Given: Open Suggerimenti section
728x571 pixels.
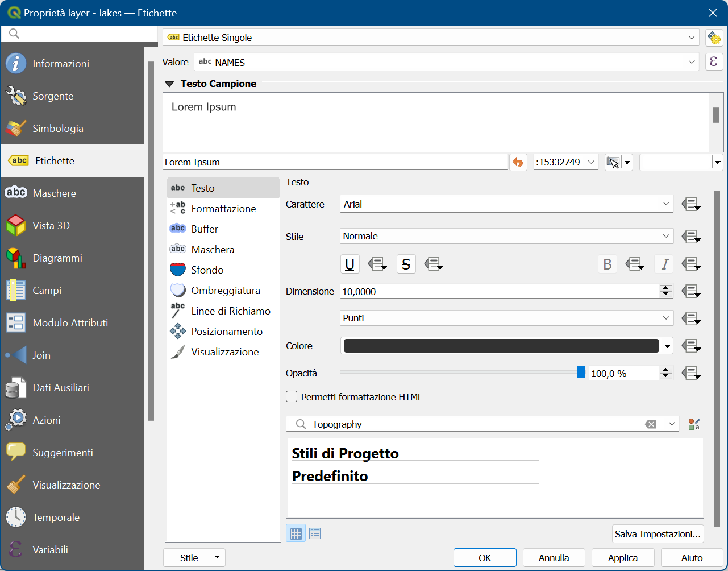Looking at the screenshot, I should (x=72, y=453).
